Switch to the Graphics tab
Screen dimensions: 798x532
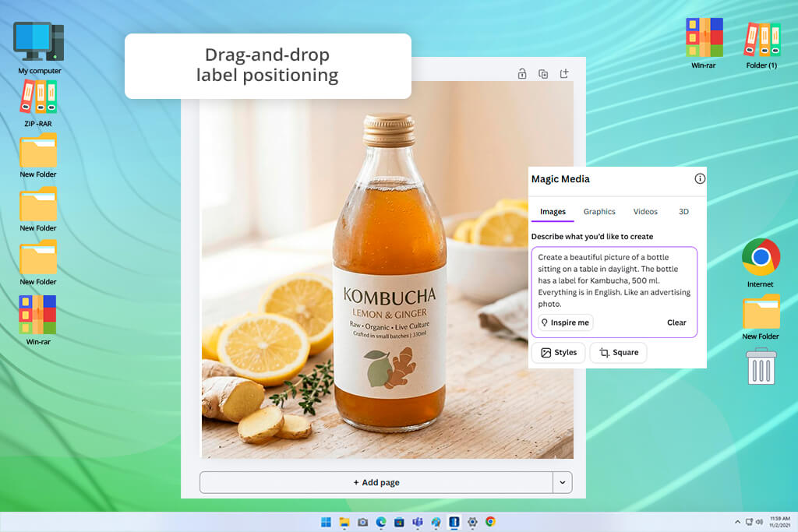coord(599,212)
